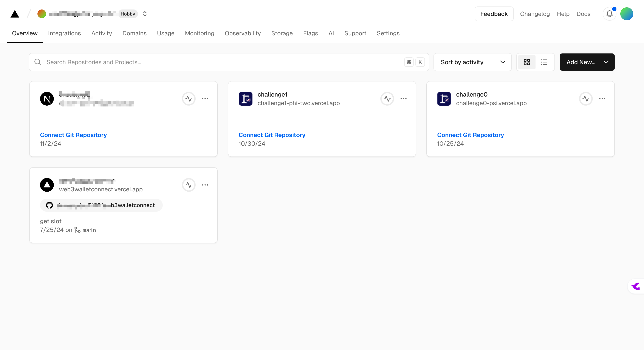Open challenge1-phi-two.vercel.app link
The image size is (644, 350).
point(299,103)
